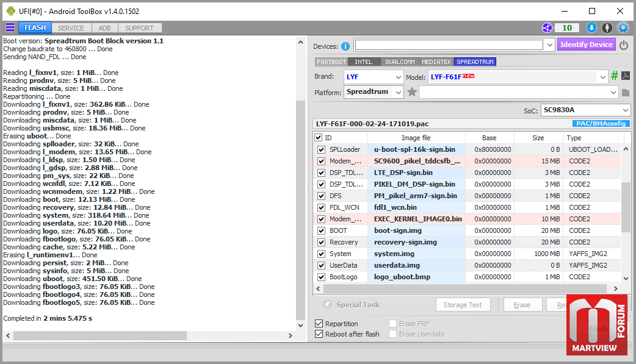Click the Size column header

[x=538, y=138]
